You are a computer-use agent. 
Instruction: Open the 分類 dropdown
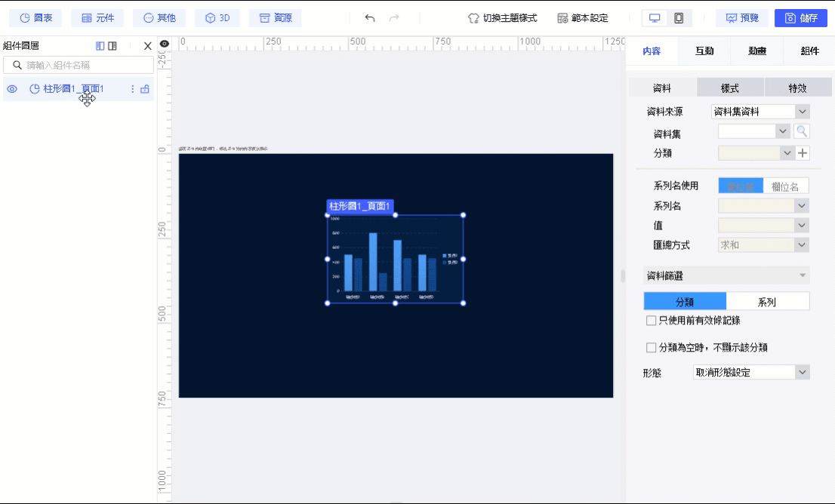pyautogui.click(x=756, y=153)
